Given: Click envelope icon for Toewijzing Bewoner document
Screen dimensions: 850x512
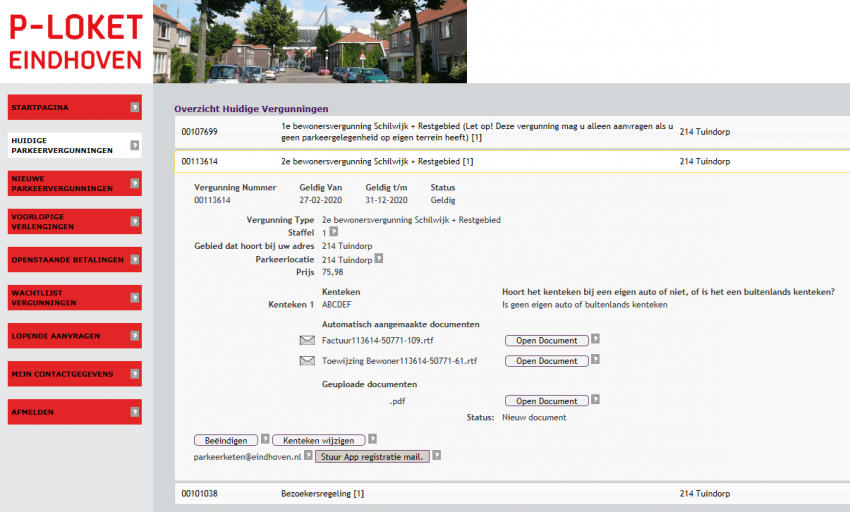Looking at the screenshot, I should (307, 361).
